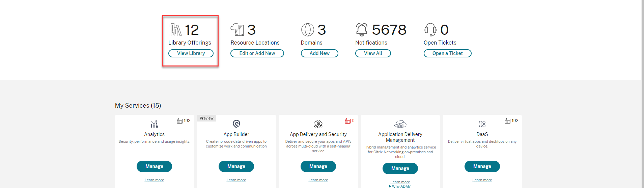Expand the Why ADM? disclosure

point(400,186)
